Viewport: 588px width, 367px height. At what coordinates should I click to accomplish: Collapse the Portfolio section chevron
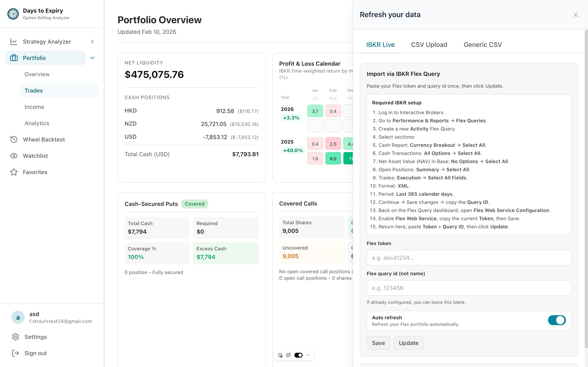pyautogui.click(x=92, y=58)
